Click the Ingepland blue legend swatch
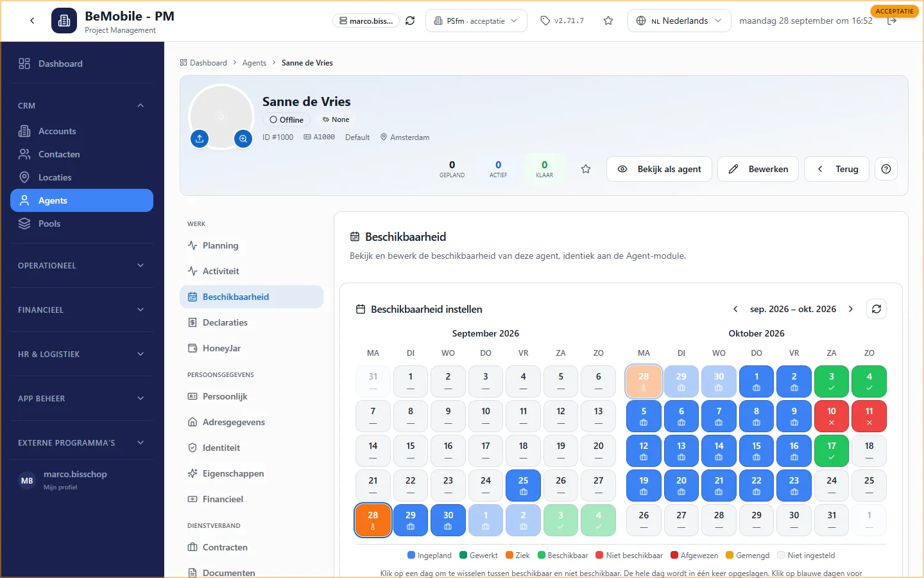Viewport: 924px width, 578px height. tap(411, 556)
